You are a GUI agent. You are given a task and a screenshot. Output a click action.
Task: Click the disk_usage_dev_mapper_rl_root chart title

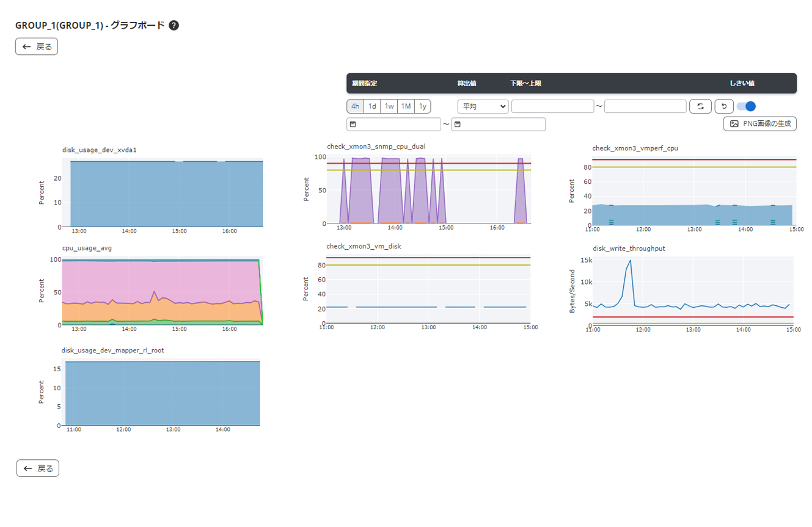[x=112, y=351]
